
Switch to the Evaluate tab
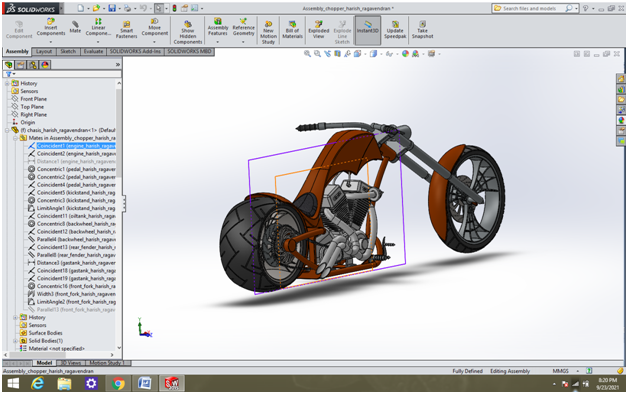click(93, 51)
